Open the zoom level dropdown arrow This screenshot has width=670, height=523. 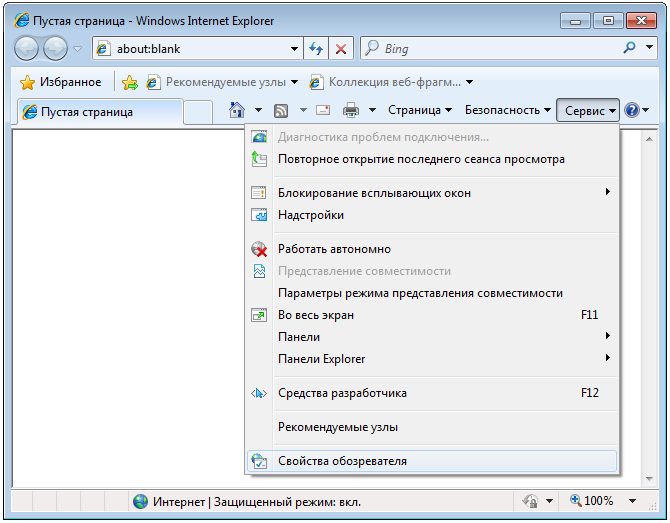[x=632, y=501]
